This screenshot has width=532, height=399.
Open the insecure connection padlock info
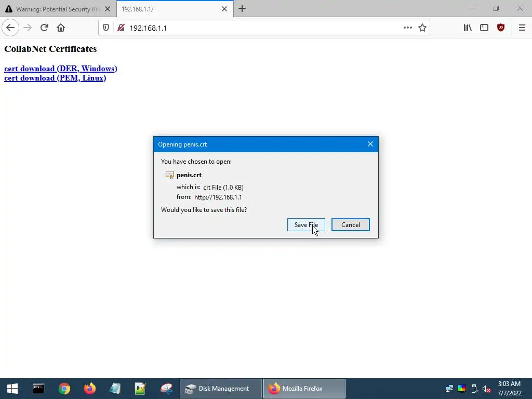click(121, 28)
